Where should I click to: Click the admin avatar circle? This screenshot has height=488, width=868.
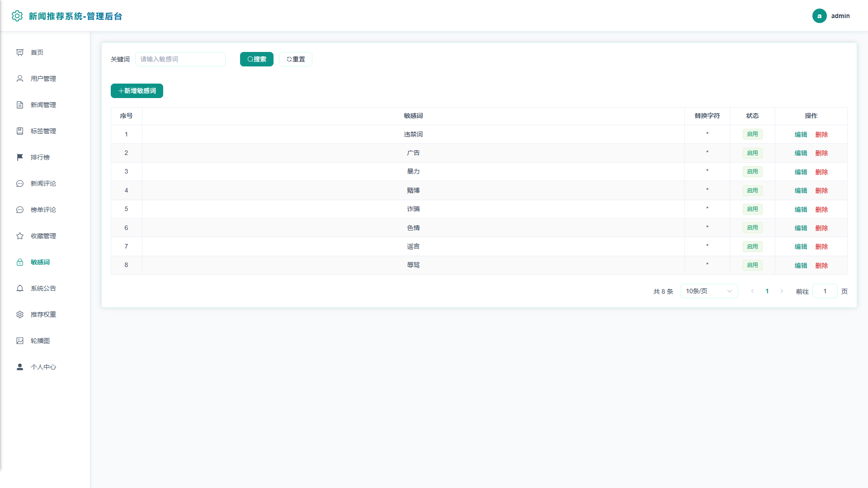pyautogui.click(x=819, y=16)
